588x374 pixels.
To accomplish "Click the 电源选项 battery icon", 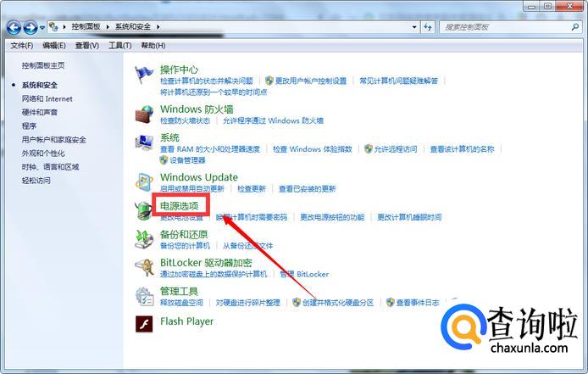I will (144, 210).
